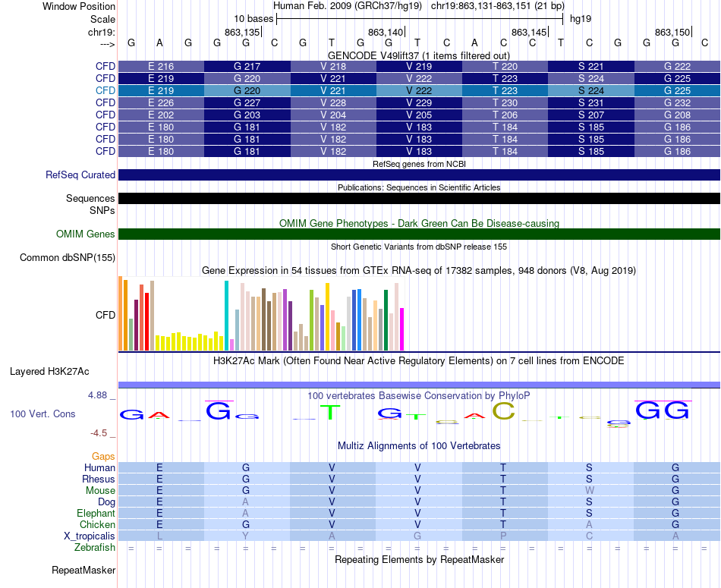Open OMIM Gene Phenotypes track title
721x588 pixels.
coord(419,223)
